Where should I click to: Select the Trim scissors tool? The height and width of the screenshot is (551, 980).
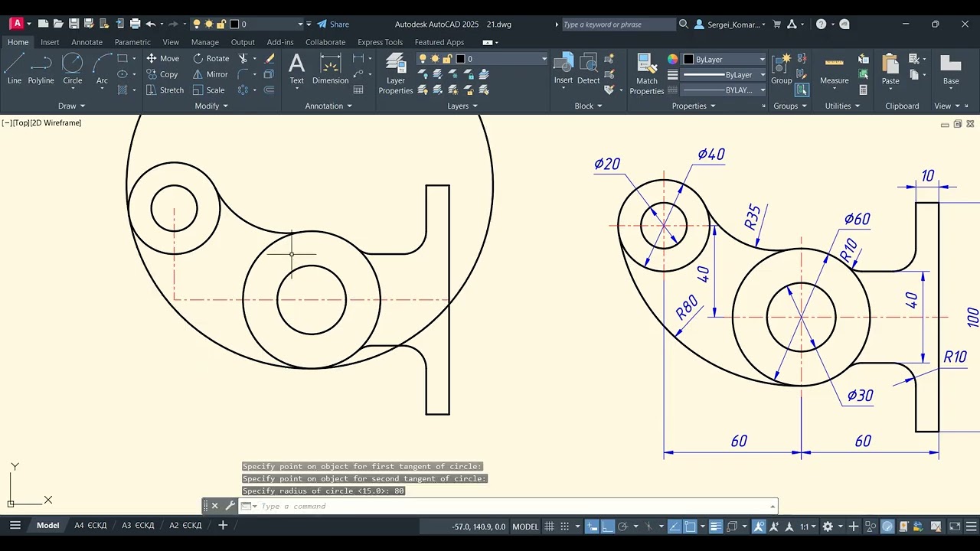point(243,58)
